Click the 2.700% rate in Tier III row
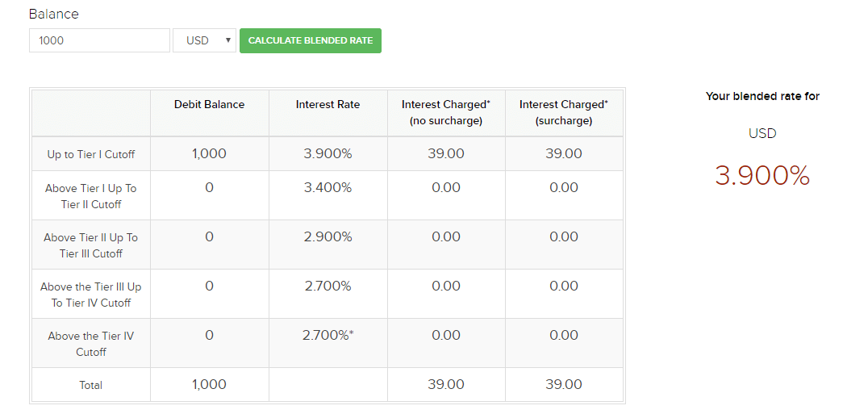 (x=328, y=286)
